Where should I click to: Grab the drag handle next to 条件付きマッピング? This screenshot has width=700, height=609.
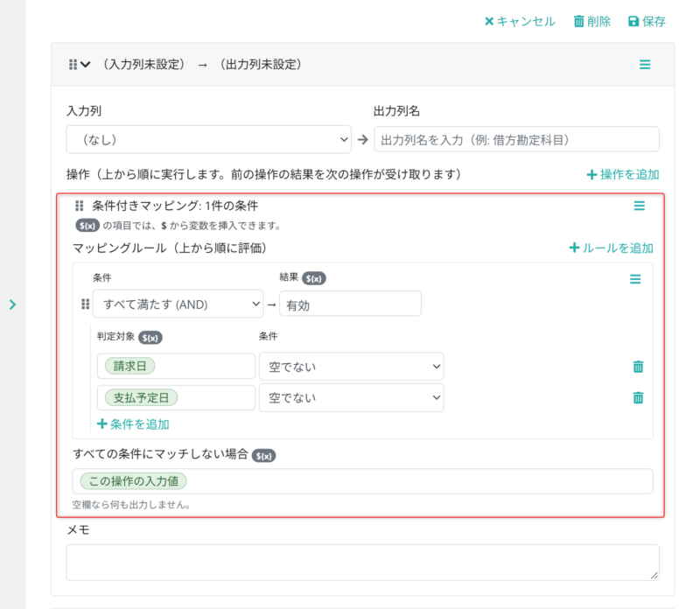tap(80, 206)
